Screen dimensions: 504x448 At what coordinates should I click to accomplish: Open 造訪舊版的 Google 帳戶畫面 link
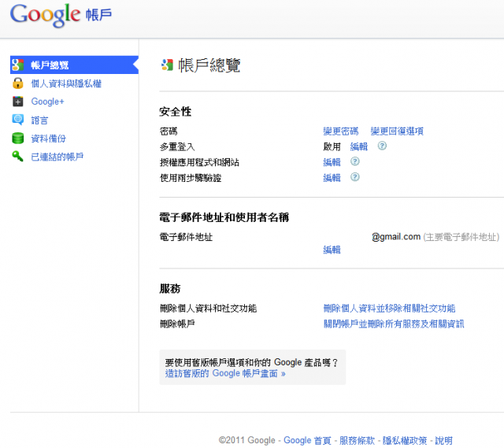225,373
